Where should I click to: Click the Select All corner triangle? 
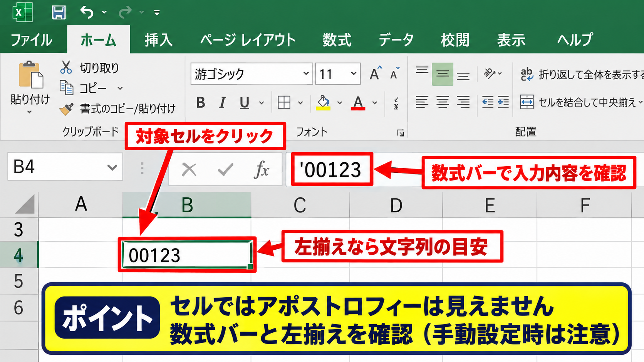coord(25,204)
